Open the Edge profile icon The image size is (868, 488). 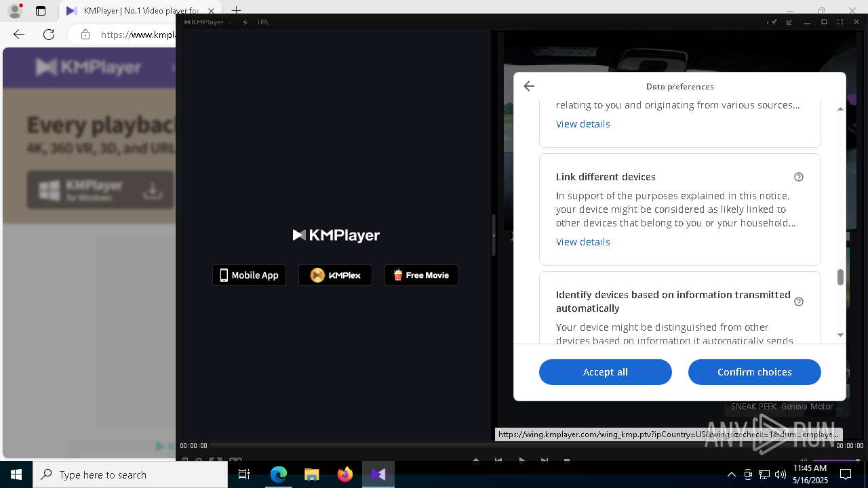[15, 11]
